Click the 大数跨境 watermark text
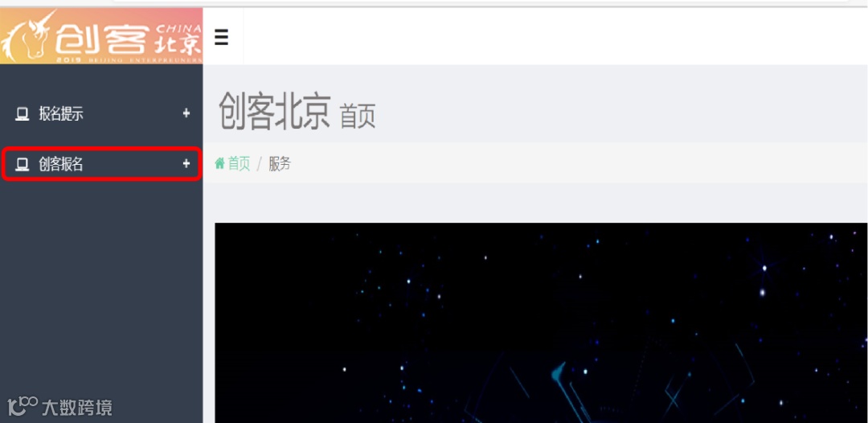This screenshot has width=868, height=423. pos(77,408)
